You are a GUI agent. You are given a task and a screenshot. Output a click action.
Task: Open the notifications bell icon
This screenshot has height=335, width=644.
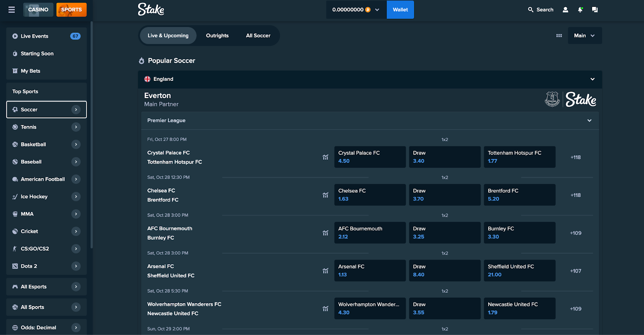[x=580, y=10]
